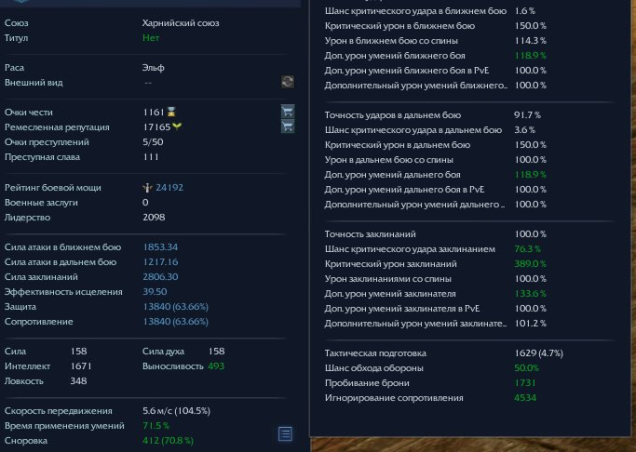Open the honor points shop cart
The image size is (636, 452).
tap(288, 113)
